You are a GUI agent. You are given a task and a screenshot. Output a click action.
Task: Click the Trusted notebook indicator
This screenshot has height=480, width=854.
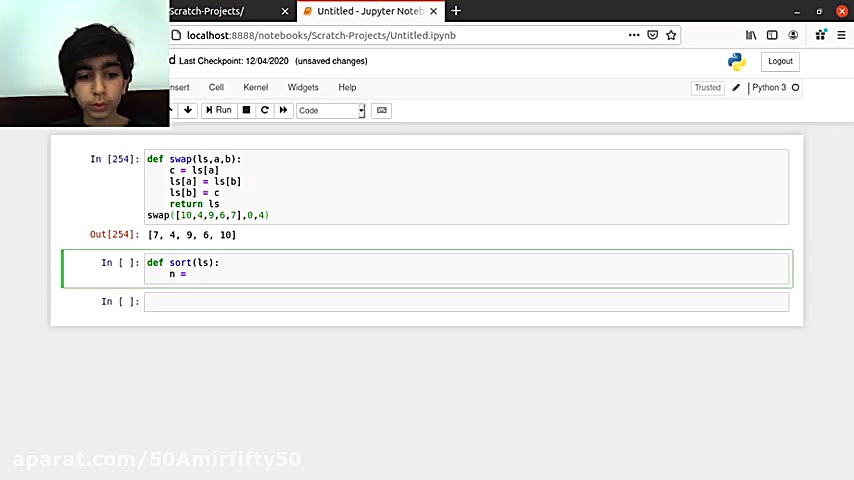click(707, 88)
